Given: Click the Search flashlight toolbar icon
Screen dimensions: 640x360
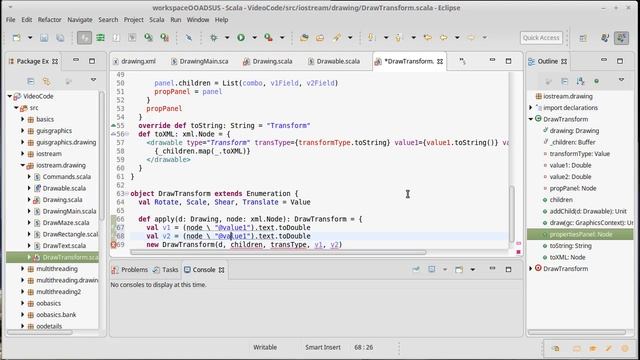Looking at the screenshot, I should point(336,38).
